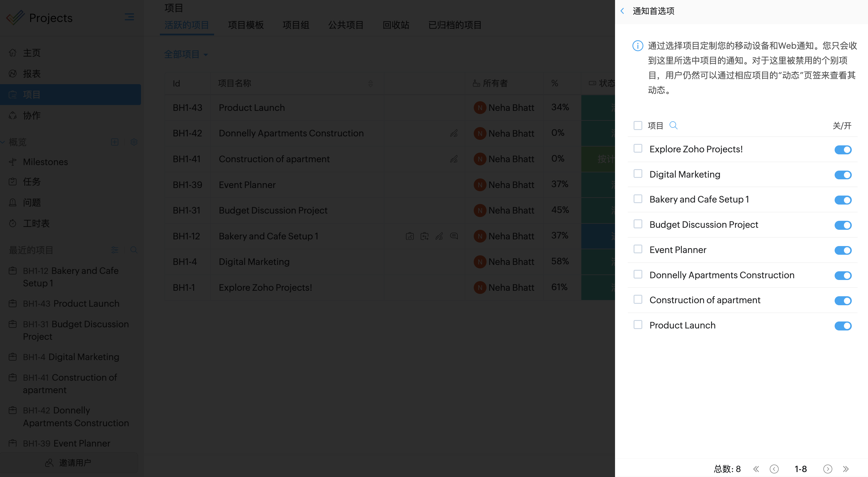
Task: Switch to the 项目模板 tab
Action: point(246,25)
